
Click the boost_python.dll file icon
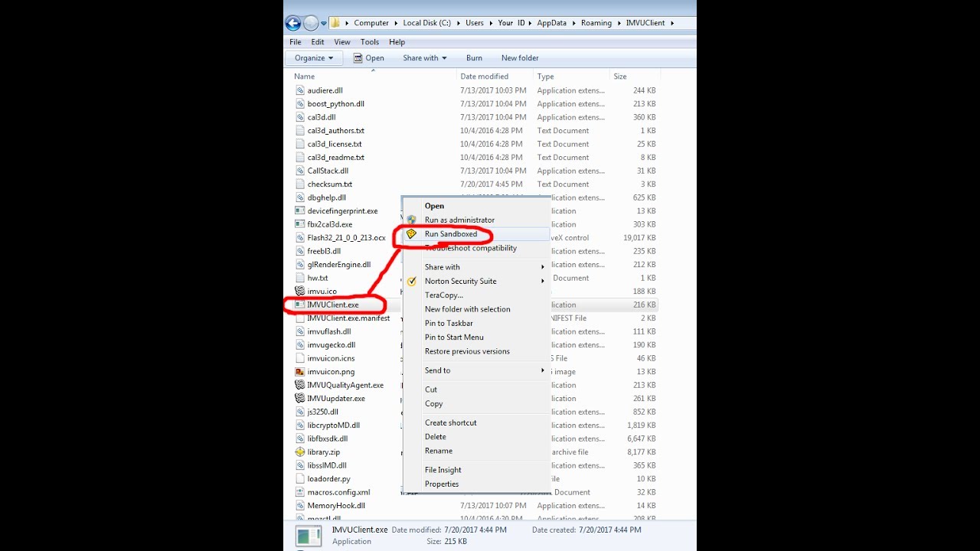pos(300,104)
